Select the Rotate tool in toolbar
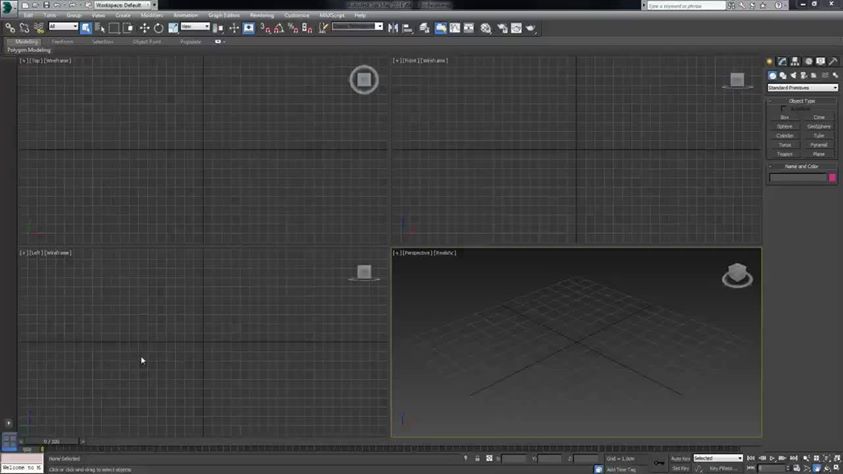The height and width of the screenshot is (474, 843). 159,28
